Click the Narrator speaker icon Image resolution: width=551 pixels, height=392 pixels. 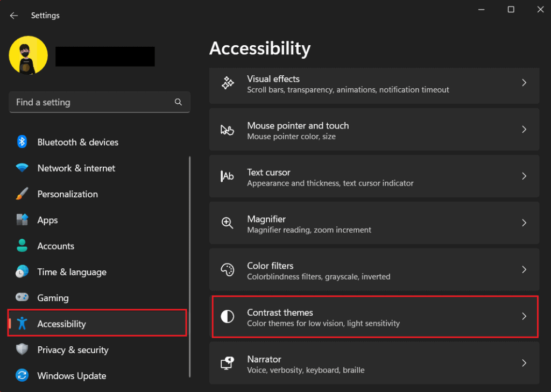click(x=227, y=364)
